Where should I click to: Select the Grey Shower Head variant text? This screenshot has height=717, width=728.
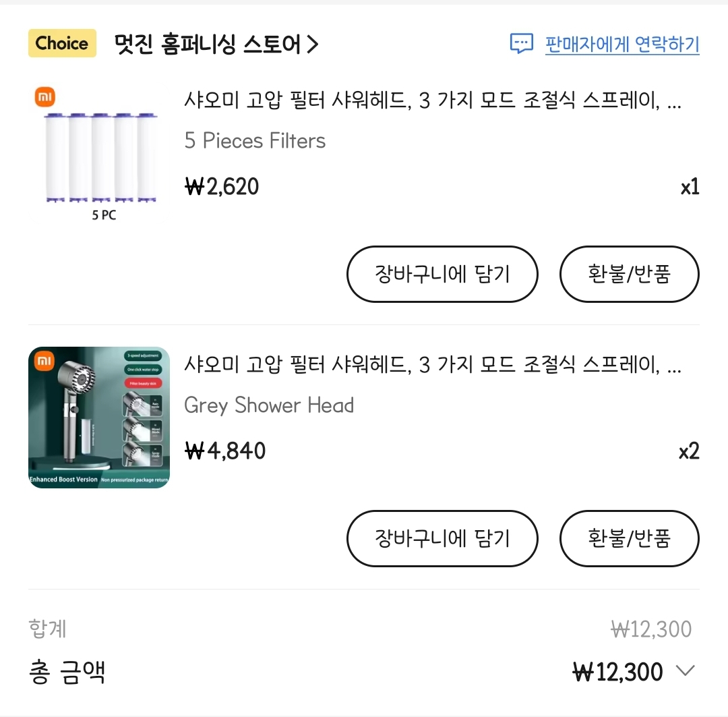tap(268, 405)
